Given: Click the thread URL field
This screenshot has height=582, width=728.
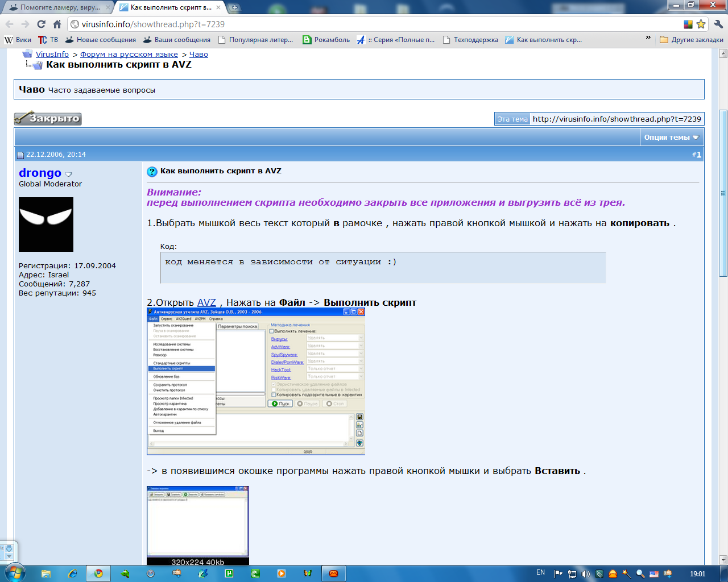Looking at the screenshot, I should (x=617, y=119).
